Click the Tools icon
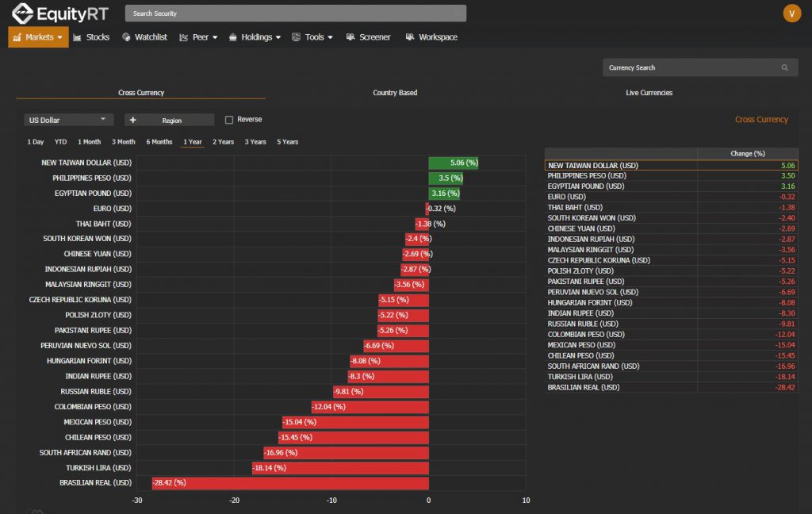The width and height of the screenshot is (812, 514). pyautogui.click(x=297, y=37)
